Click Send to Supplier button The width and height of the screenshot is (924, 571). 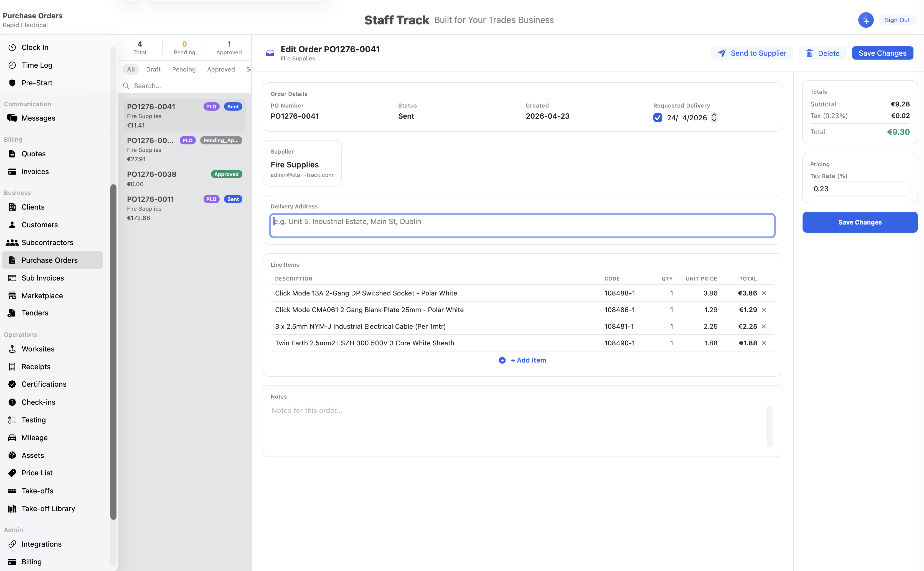pyautogui.click(x=752, y=53)
